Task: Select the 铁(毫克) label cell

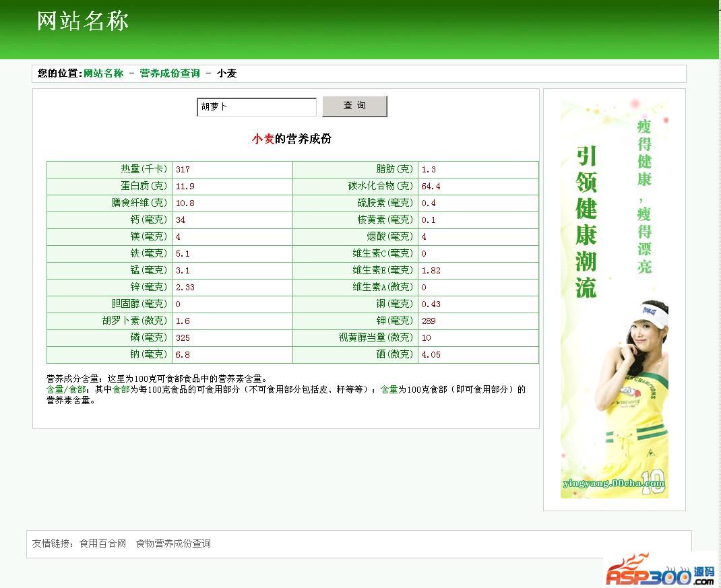Action: (109, 253)
